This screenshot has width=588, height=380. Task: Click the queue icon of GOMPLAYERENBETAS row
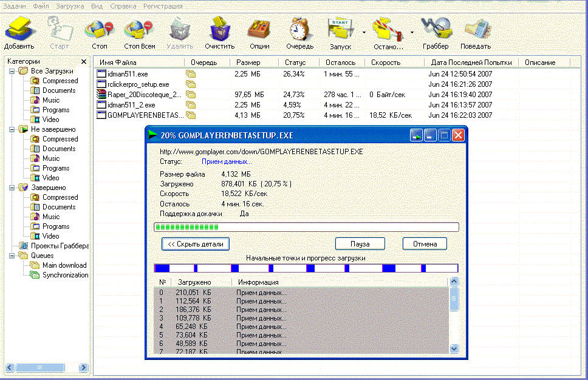point(191,115)
